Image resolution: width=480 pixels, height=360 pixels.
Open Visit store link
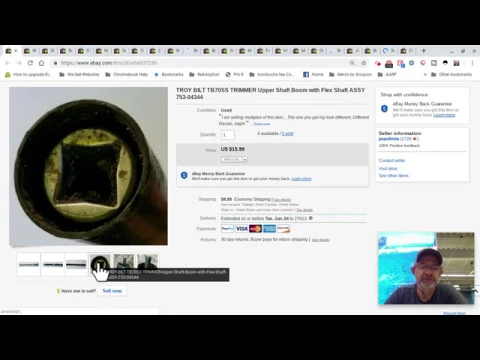point(388,168)
